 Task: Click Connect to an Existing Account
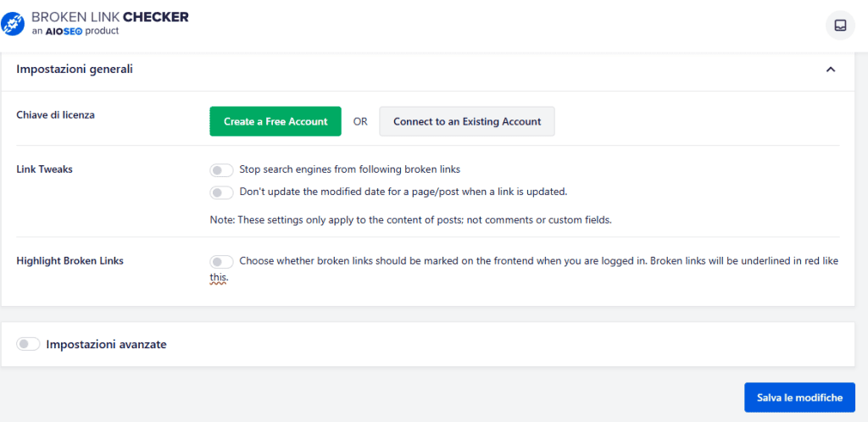(467, 121)
